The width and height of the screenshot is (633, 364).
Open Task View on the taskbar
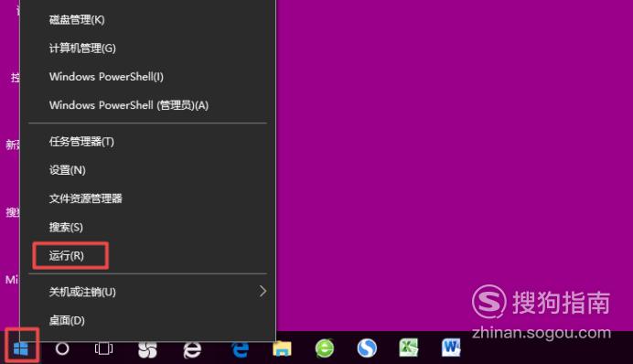(x=103, y=348)
